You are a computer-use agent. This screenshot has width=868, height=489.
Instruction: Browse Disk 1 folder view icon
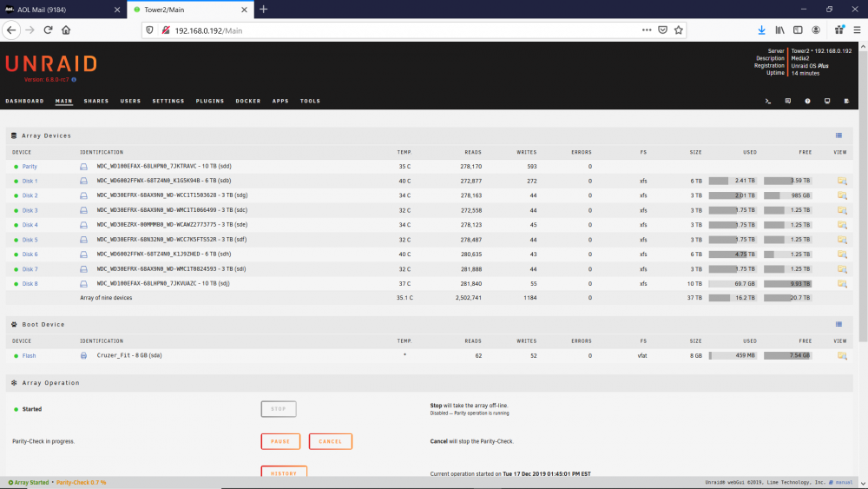(x=842, y=181)
